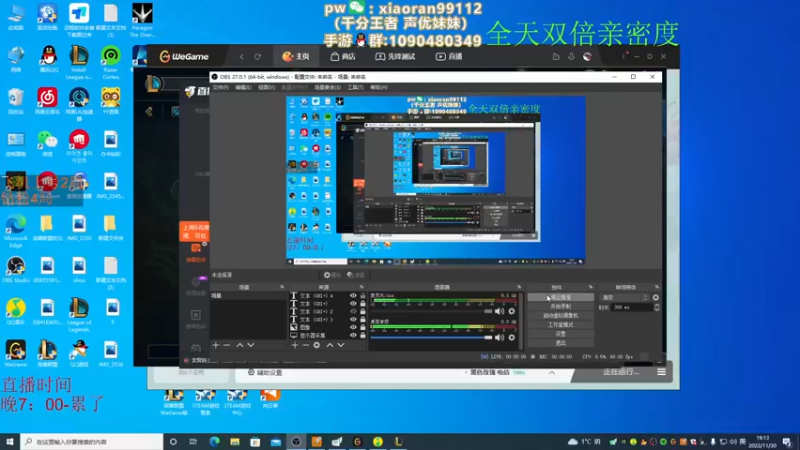This screenshot has height=450, width=800.
Task: Toggle visibility of text source (GDI+) 4
Action: [353, 295]
